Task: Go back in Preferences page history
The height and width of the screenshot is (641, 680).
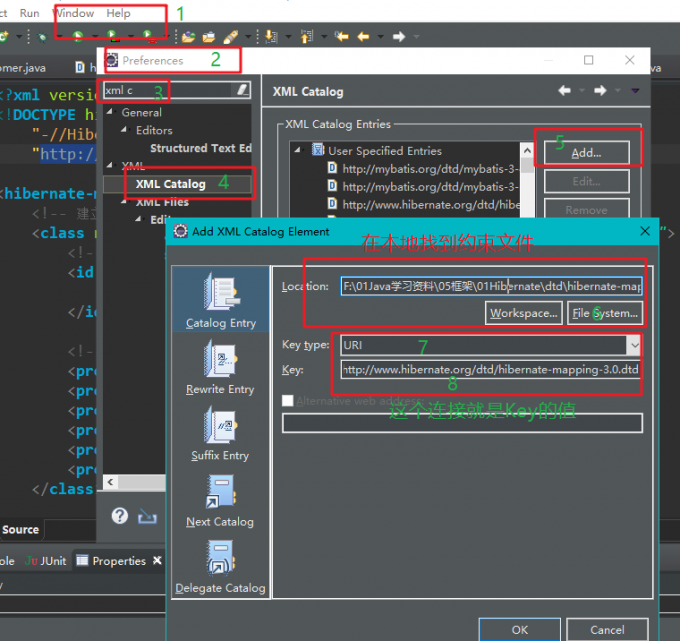Action: (x=564, y=91)
